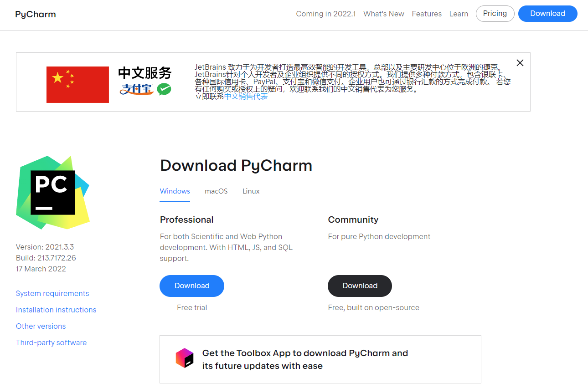Click the large PyCharm PC logo

(x=53, y=193)
